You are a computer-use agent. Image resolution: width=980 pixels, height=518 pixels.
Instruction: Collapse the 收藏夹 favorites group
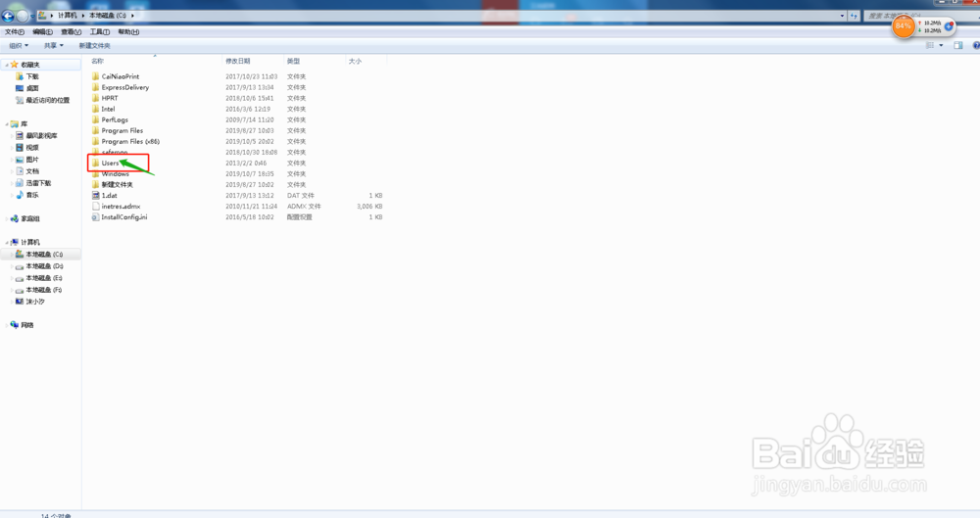click(6, 65)
